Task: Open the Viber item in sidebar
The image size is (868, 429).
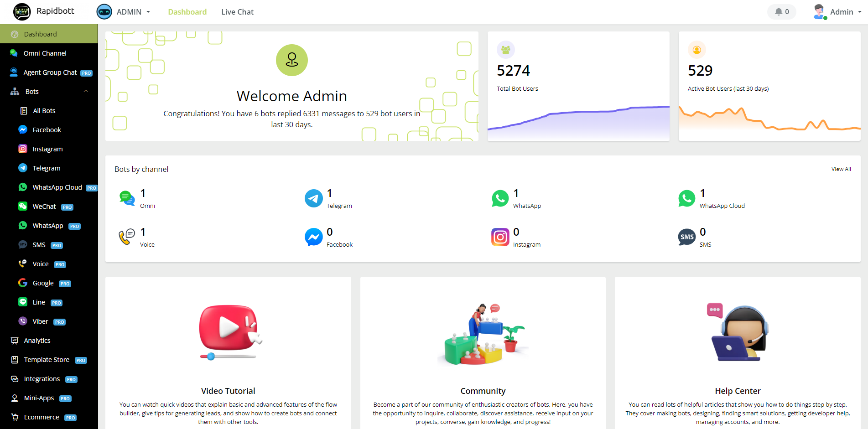Action: [40, 321]
